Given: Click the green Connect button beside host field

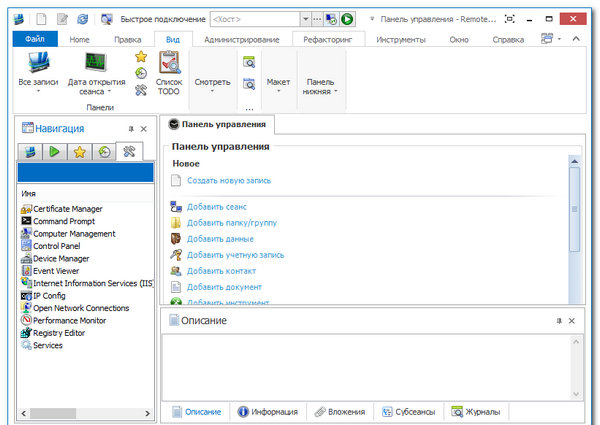Looking at the screenshot, I should (x=347, y=19).
